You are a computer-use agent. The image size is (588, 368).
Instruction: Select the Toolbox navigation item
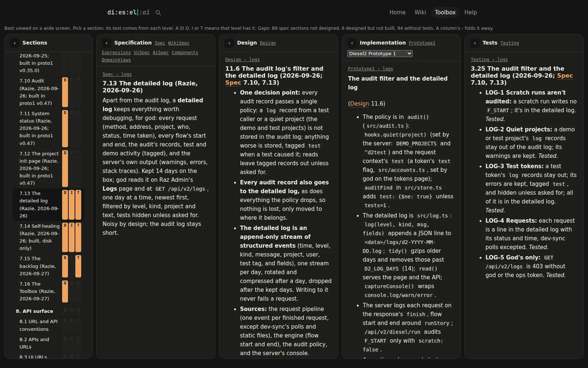(x=445, y=13)
